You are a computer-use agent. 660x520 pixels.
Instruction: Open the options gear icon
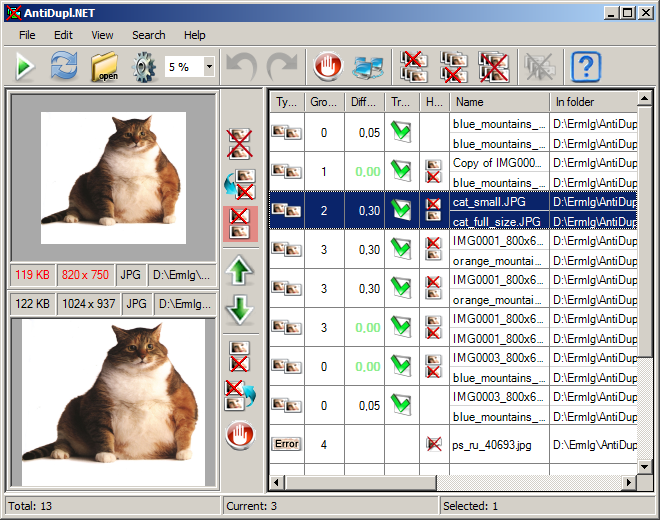[144, 67]
